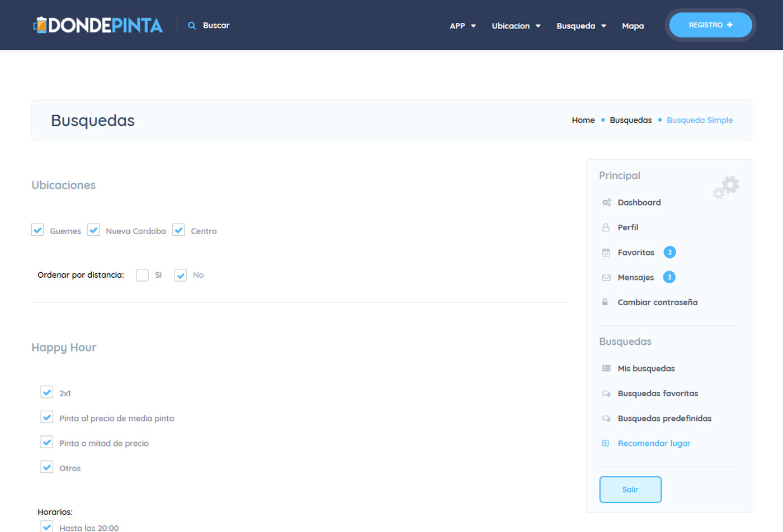Click the Favoritos calendar icon

[606, 253]
